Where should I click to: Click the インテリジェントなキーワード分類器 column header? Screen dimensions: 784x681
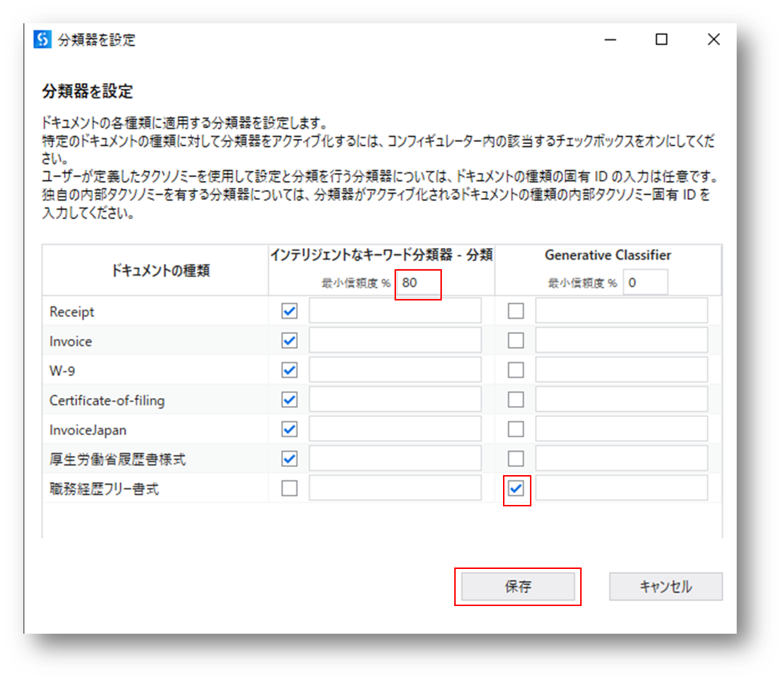coord(381,255)
